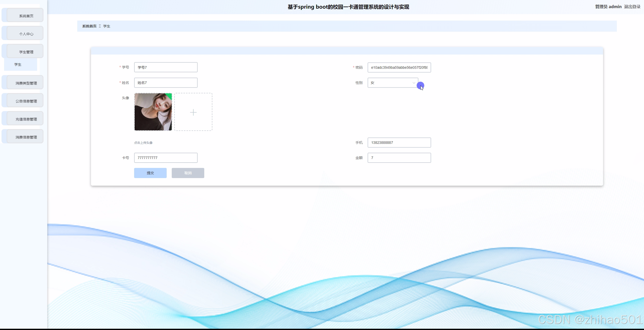Click the uploaded avatar photo thumbnail
Image resolution: width=644 pixels, height=330 pixels.
pos(153,112)
